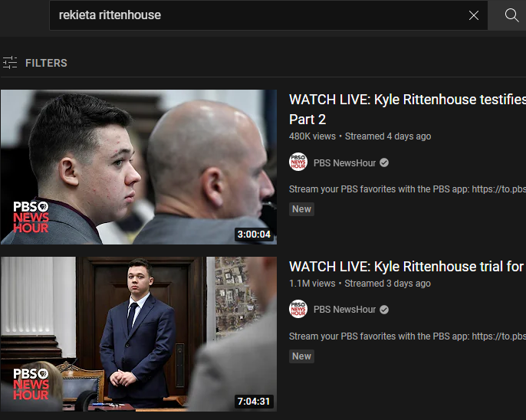Click the filter sliders icon

click(x=10, y=63)
